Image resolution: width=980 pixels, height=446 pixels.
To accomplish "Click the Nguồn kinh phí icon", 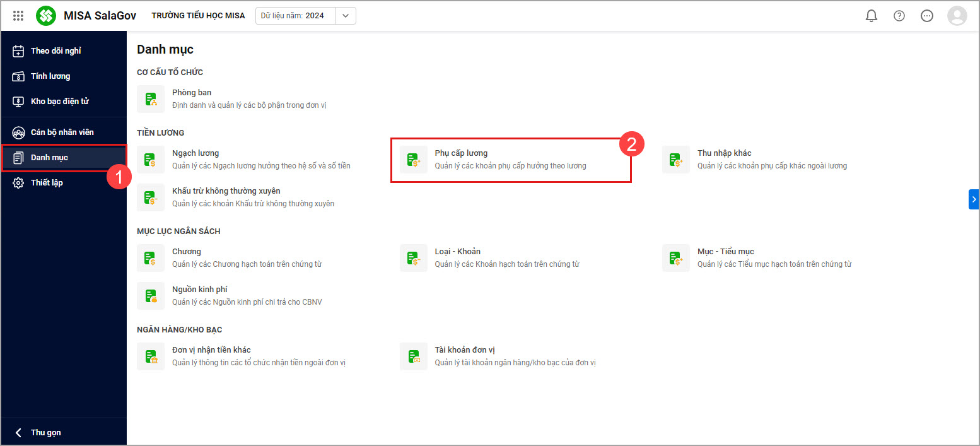I will [x=151, y=296].
